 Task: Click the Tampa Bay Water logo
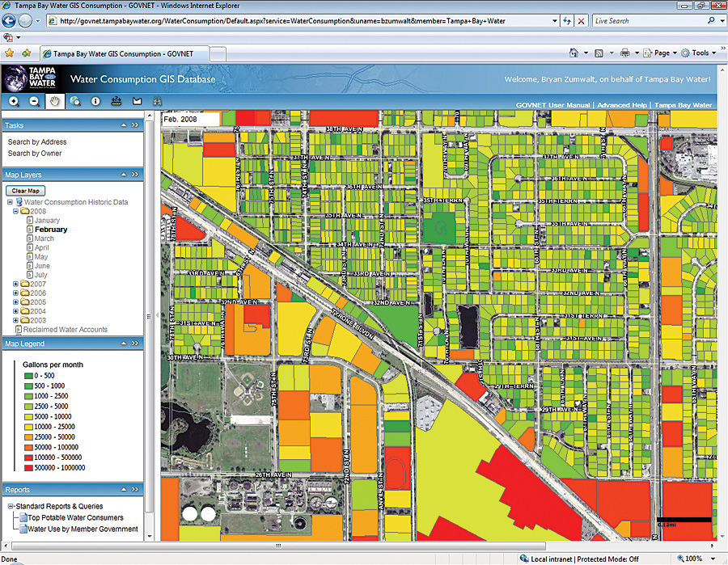[x=31, y=78]
